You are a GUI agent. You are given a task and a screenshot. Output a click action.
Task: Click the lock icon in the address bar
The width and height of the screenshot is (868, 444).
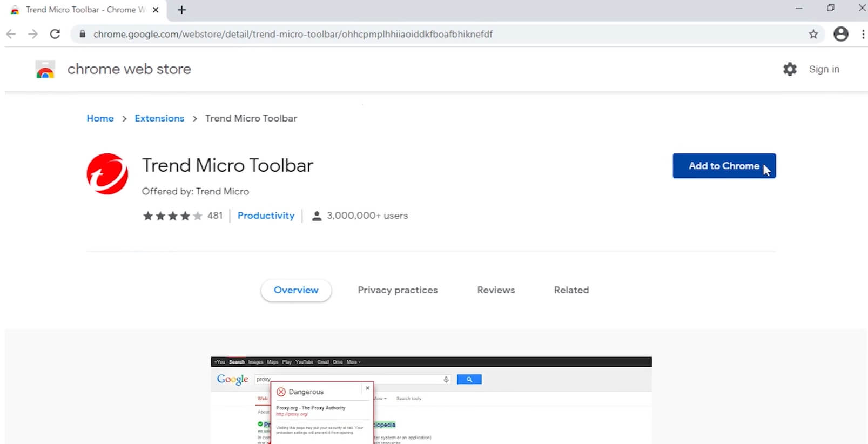tap(82, 34)
